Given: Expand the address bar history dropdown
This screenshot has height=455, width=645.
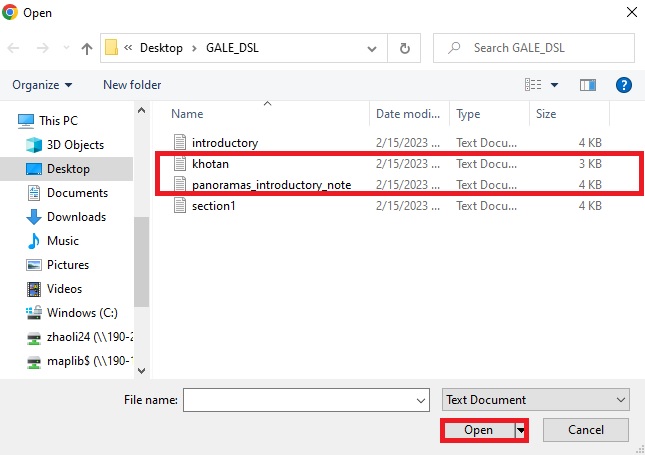Looking at the screenshot, I should (372, 49).
